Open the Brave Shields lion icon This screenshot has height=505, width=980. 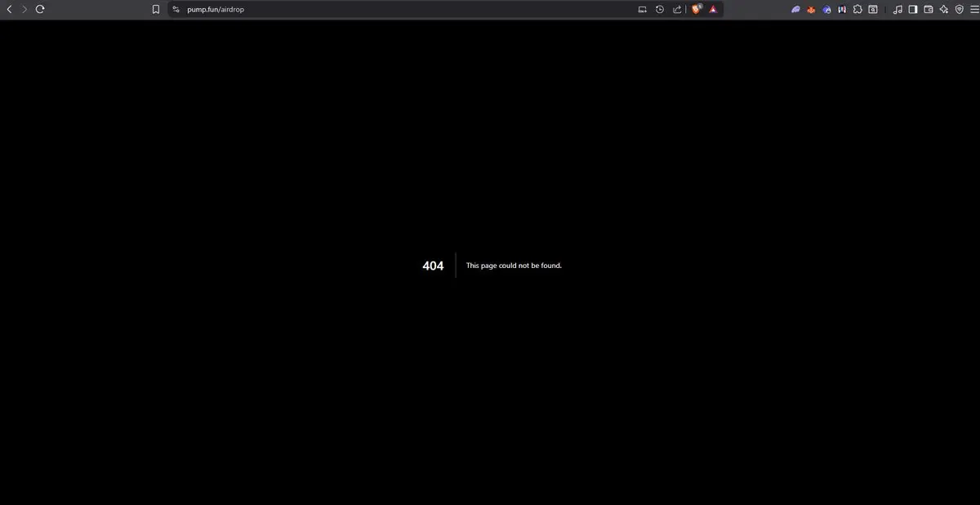(697, 9)
